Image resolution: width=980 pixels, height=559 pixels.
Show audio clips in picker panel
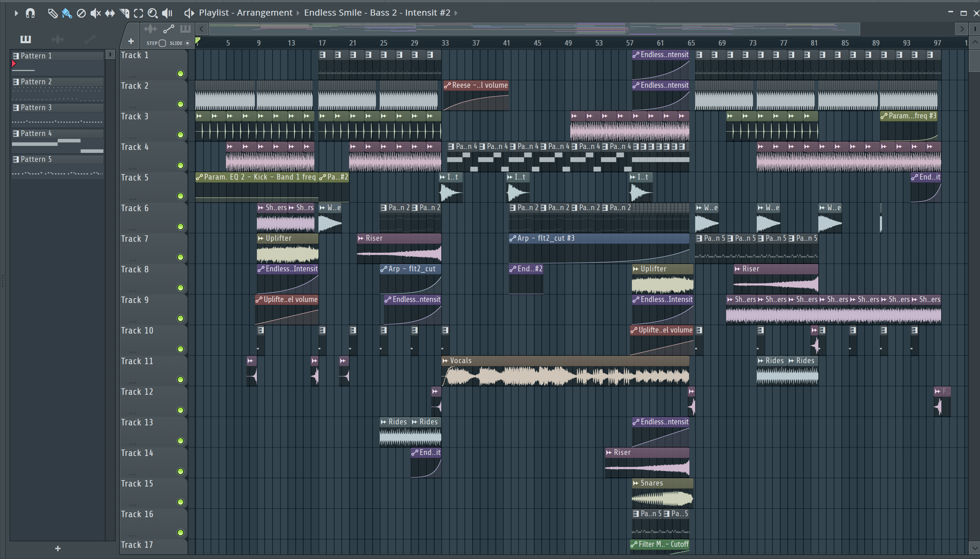point(58,39)
